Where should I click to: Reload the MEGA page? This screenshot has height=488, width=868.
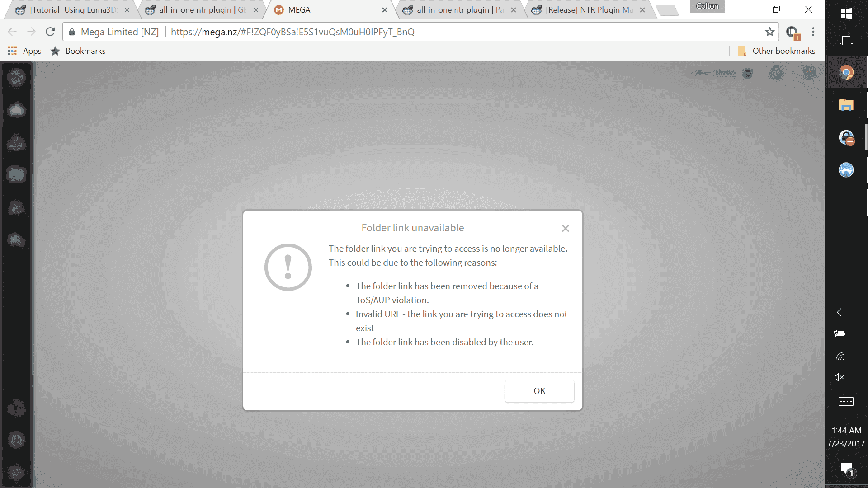pos(50,32)
